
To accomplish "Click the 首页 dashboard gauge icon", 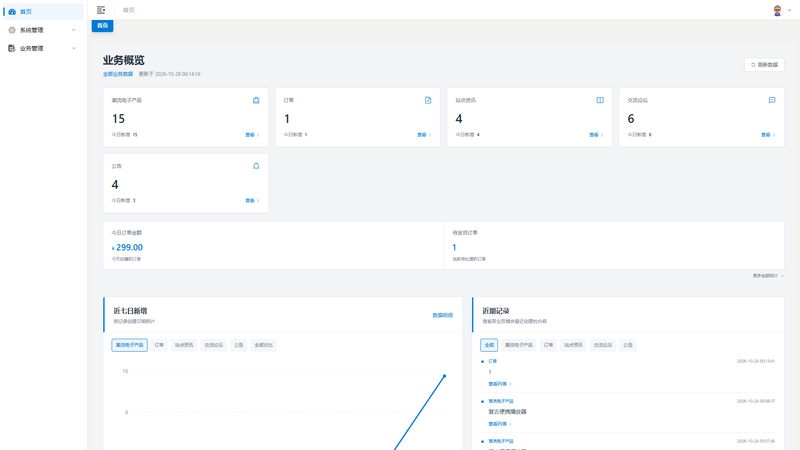I will (x=12, y=11).
